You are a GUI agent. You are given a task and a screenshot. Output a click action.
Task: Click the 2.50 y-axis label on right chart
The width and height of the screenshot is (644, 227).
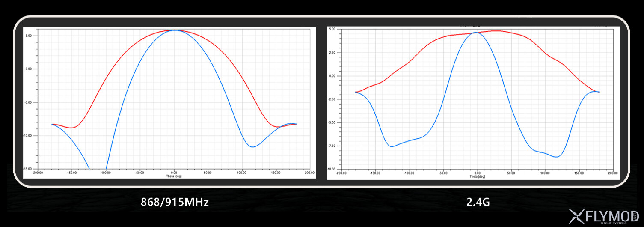(x=332, y=53)
